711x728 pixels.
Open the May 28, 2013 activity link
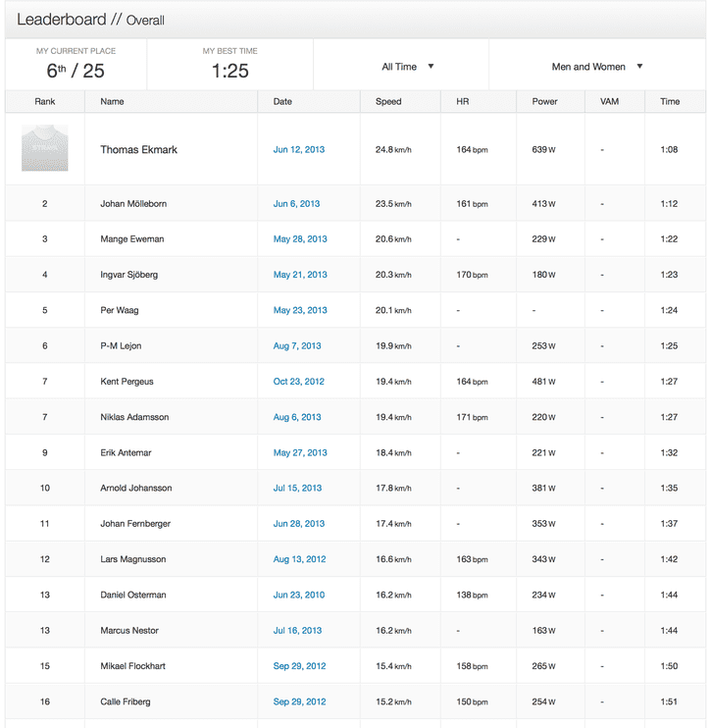pyautogui.click(x=300, y=239)
